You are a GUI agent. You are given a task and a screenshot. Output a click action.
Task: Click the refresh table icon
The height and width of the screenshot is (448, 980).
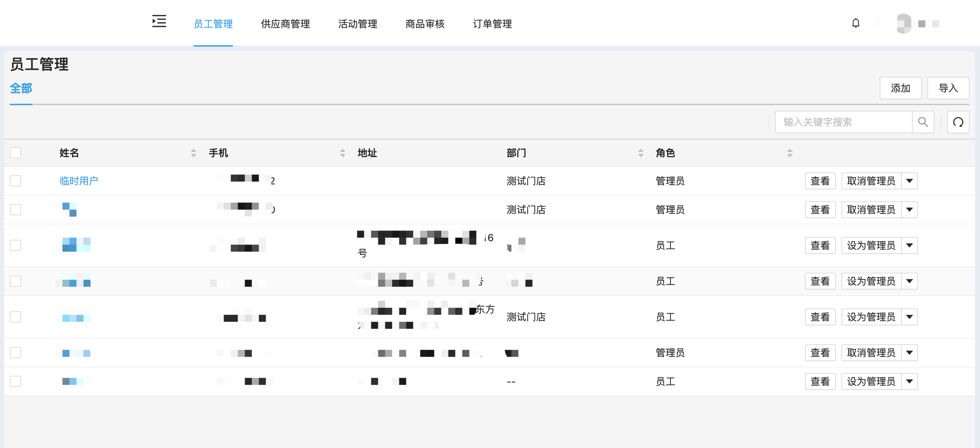pyautogui.click(x=958, y=122)
